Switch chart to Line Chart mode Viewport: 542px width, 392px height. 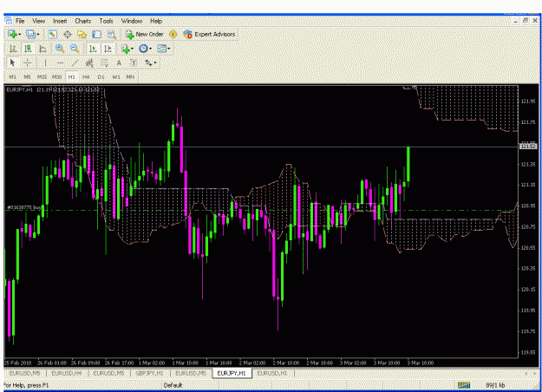click(42, 49)
